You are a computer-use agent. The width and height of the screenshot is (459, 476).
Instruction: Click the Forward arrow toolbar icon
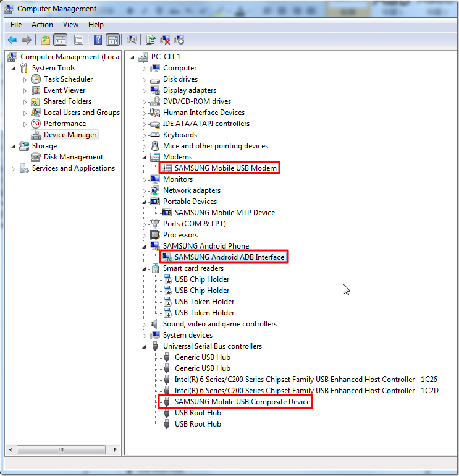click(x=27, y=40)
